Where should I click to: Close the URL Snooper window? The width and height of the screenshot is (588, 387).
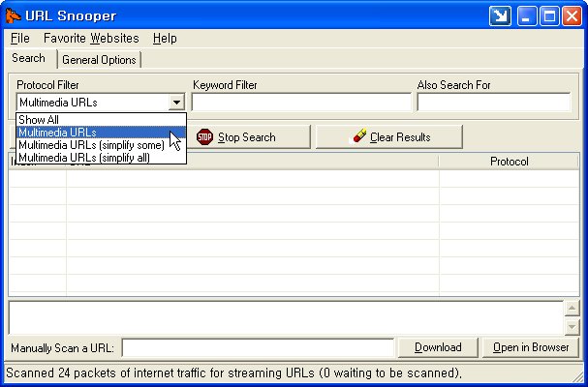tap(572, 16)
